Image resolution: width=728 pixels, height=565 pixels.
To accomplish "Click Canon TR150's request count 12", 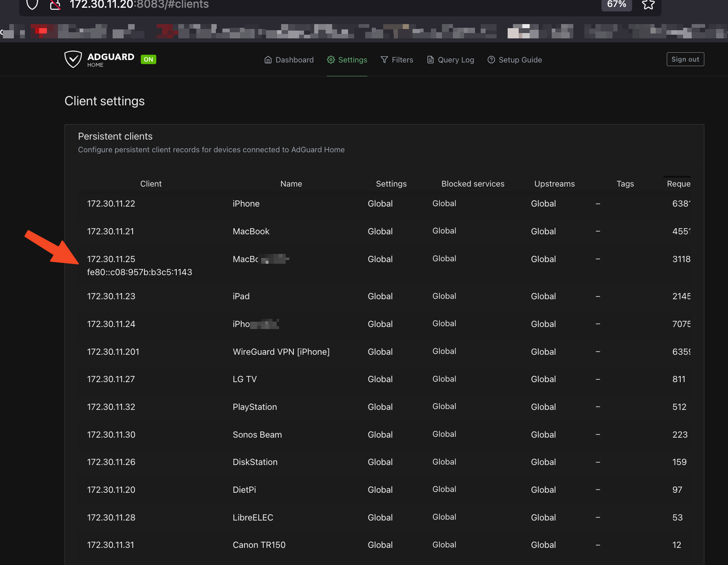I will pyautogui.click(x=677, y=545).
